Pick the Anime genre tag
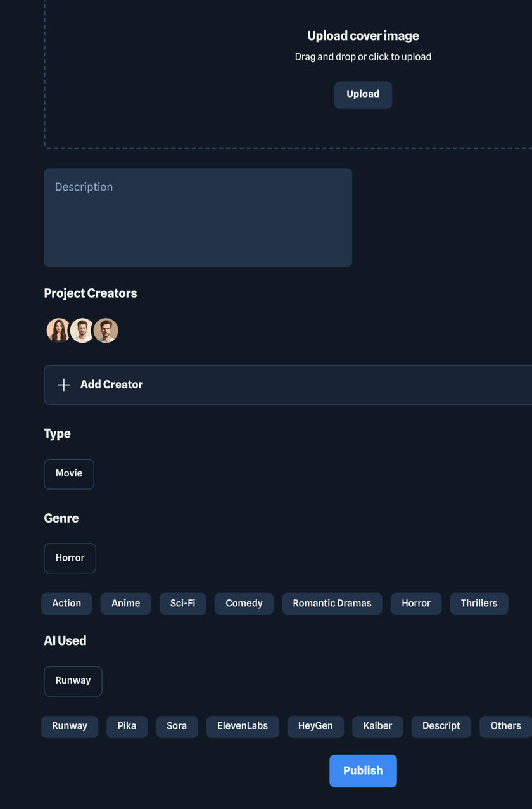Image resolution: width=532 pixels, height=809 pixels. tap(125, 603)
